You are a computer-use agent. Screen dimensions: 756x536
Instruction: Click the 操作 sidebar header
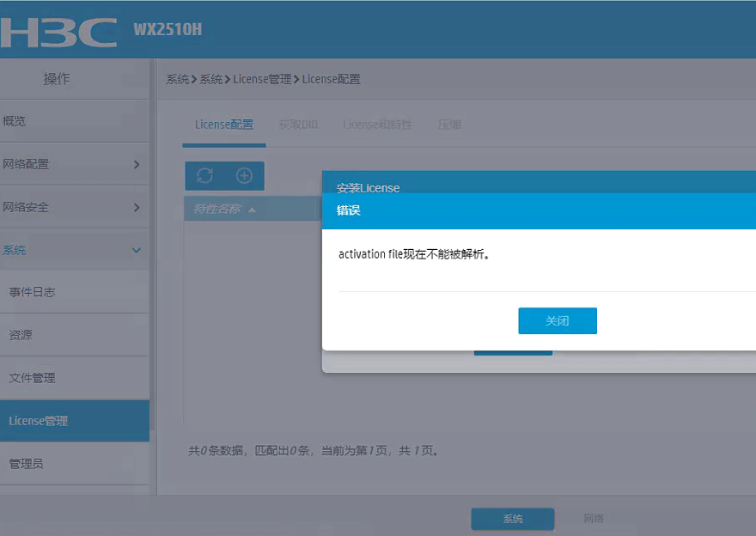57,78
